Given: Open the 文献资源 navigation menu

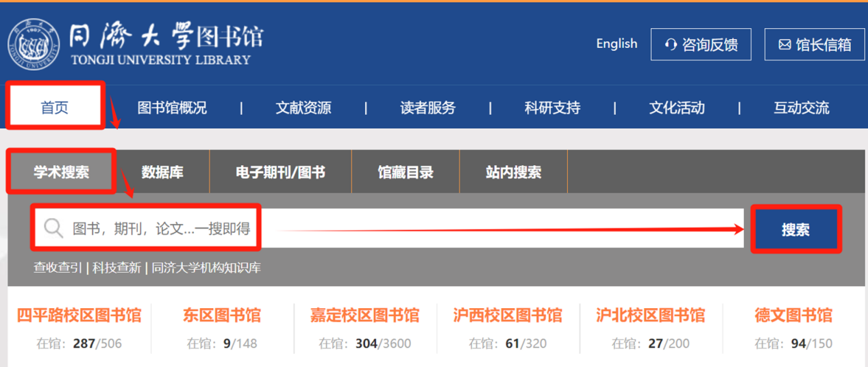Looking at the screenshot, I should tap(303, 107).
